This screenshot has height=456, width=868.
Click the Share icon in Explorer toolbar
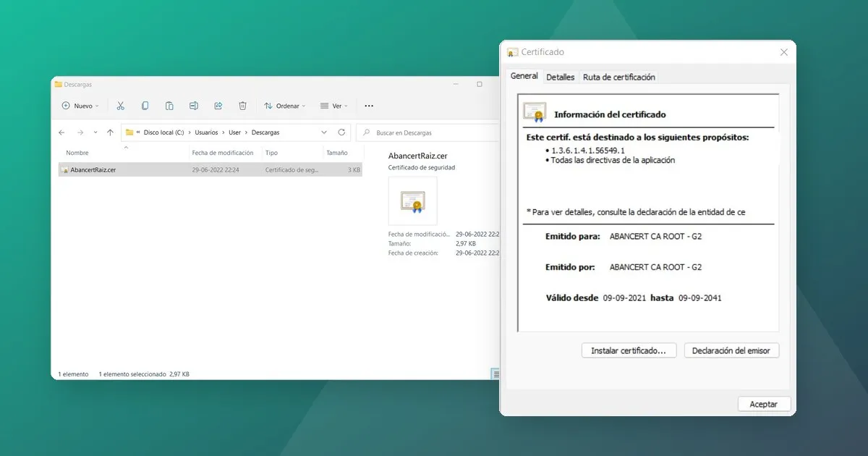[218, 106]
